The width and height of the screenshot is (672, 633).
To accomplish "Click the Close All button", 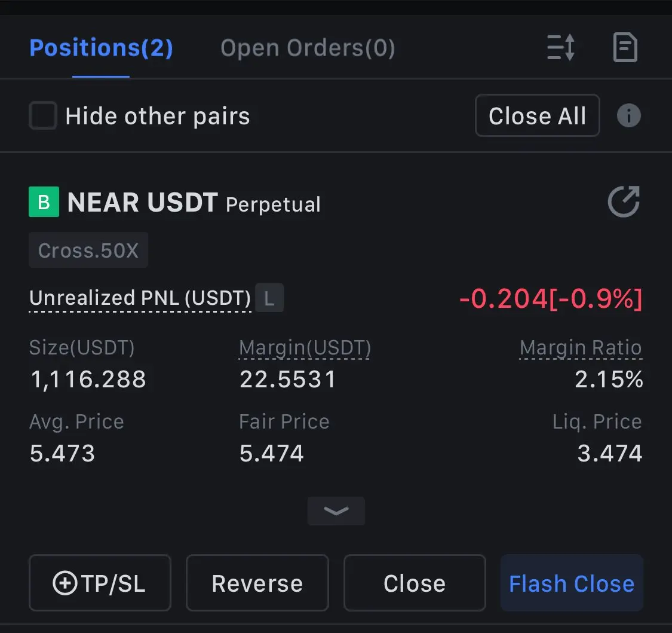I will (538, 115).
